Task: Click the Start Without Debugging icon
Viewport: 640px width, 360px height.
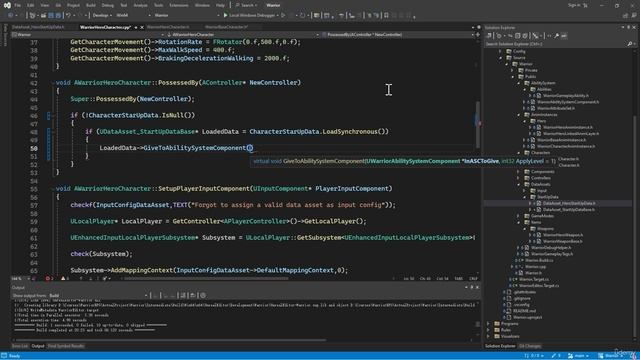Action: pyautogui.click(x=283, y=16)
